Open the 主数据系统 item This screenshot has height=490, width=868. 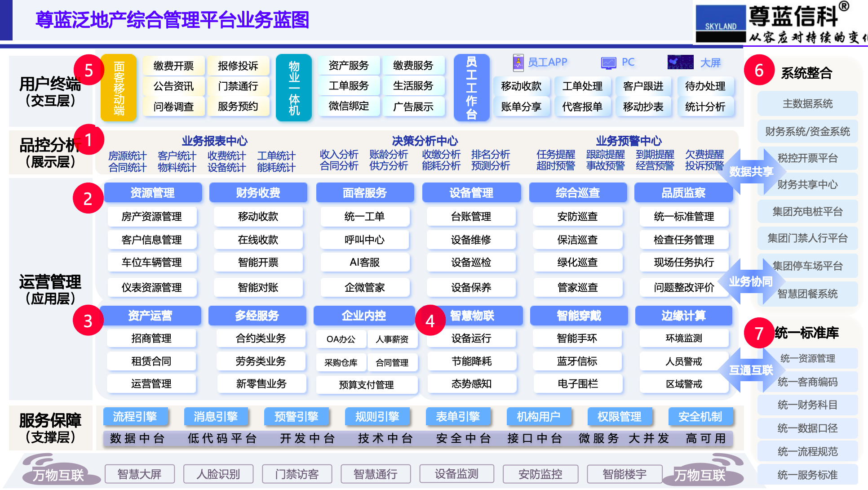807,104
